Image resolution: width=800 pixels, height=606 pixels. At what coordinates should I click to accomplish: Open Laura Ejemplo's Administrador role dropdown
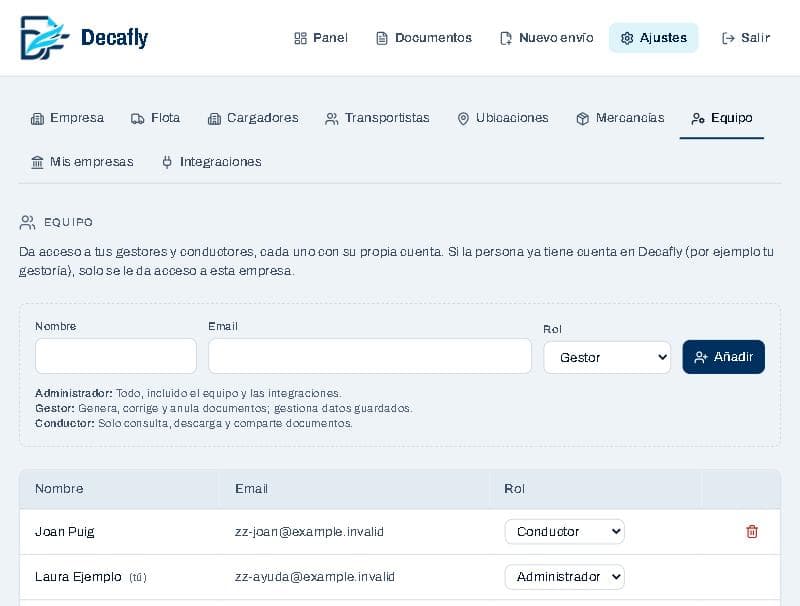[x=564, y=576]
